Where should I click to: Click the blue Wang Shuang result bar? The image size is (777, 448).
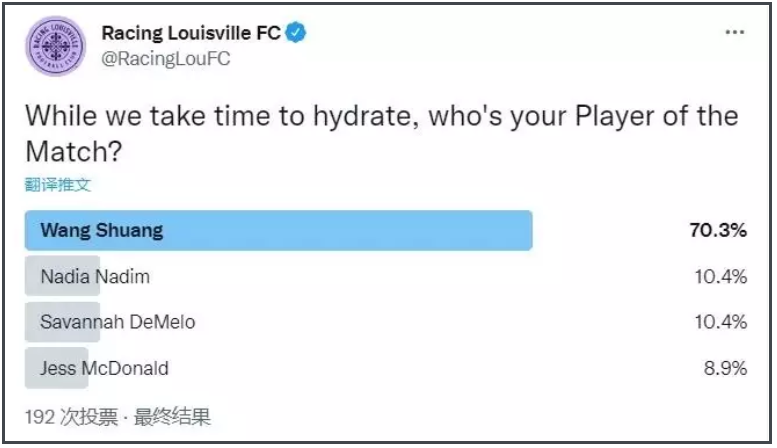278,230
